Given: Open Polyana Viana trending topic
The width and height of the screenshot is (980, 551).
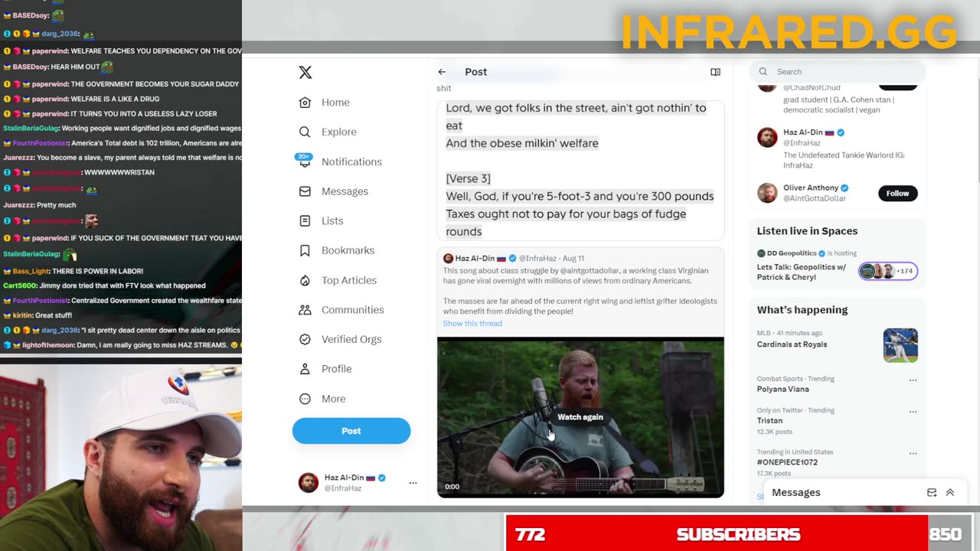Looking at the screenshot, I should coord(782,390).
